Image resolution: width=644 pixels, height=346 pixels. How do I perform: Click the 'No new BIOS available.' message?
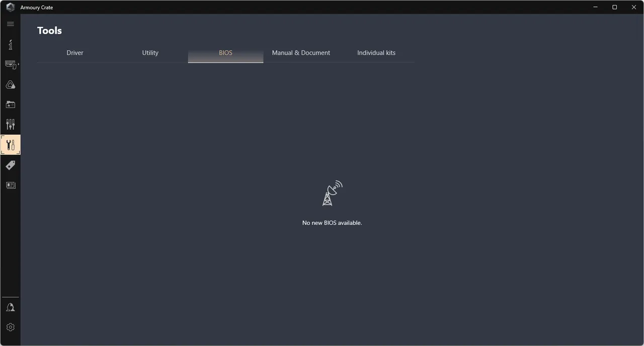point(332,223)
